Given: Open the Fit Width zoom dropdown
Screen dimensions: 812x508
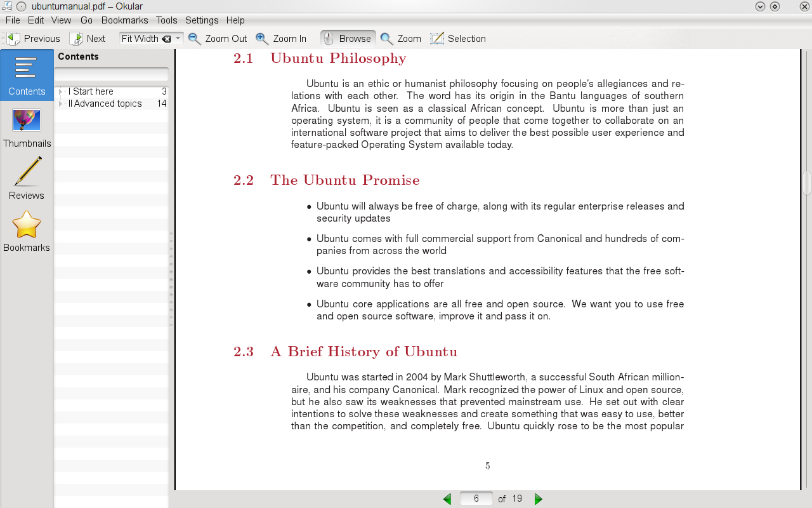Looking at the screenshot, I should [178, 39].
